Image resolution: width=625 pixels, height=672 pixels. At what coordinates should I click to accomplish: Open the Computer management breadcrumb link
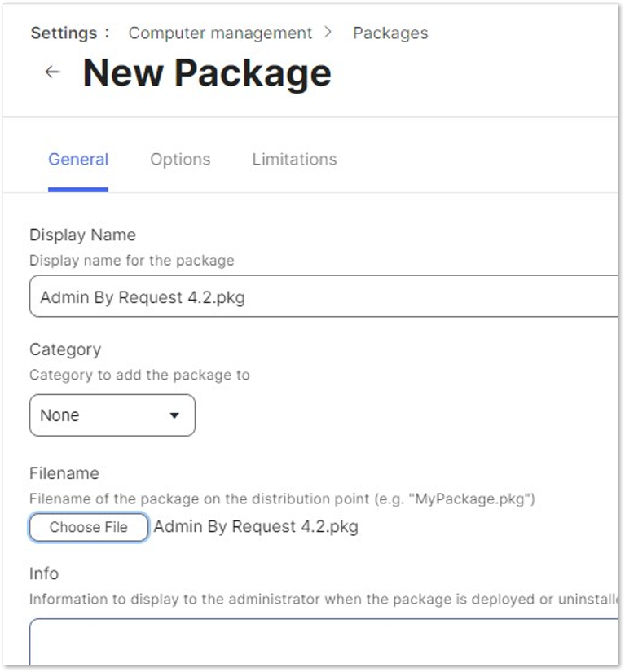(x=220, y=33)
